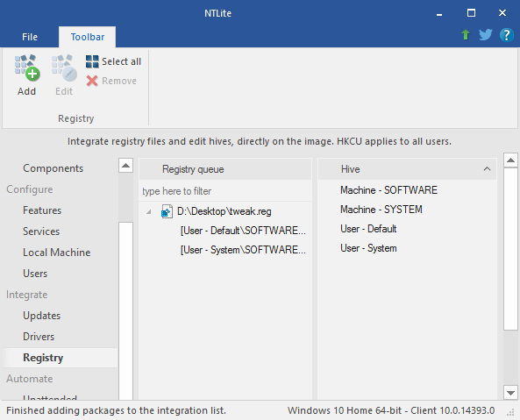Select the [User - Default\SOFTWARE... entry
This screenshot has width=520, height=420.
[x=243, y=231]
